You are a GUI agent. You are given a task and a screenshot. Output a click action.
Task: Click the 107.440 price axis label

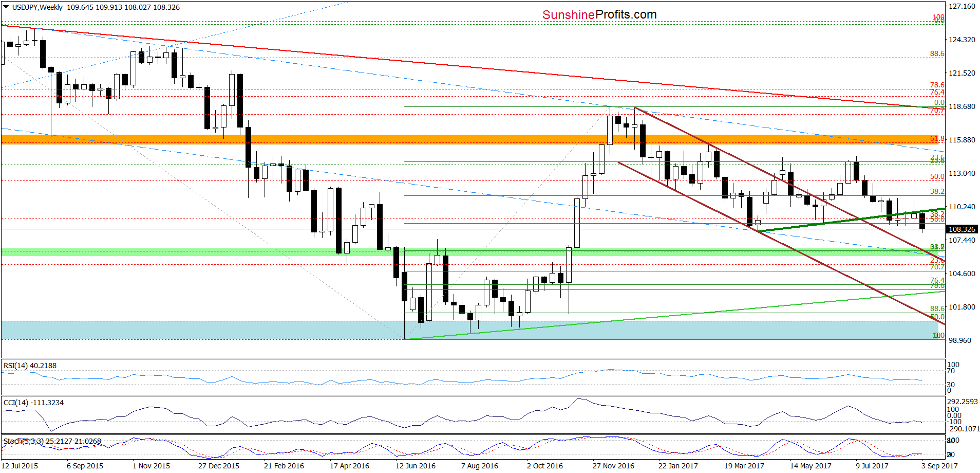click(x=962, y=240)
